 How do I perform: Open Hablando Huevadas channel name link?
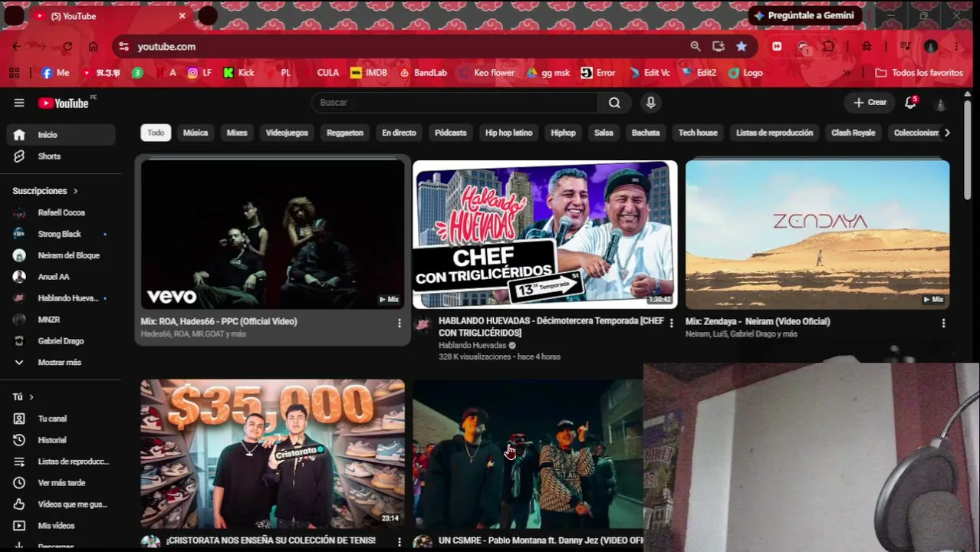coord(472,346)
